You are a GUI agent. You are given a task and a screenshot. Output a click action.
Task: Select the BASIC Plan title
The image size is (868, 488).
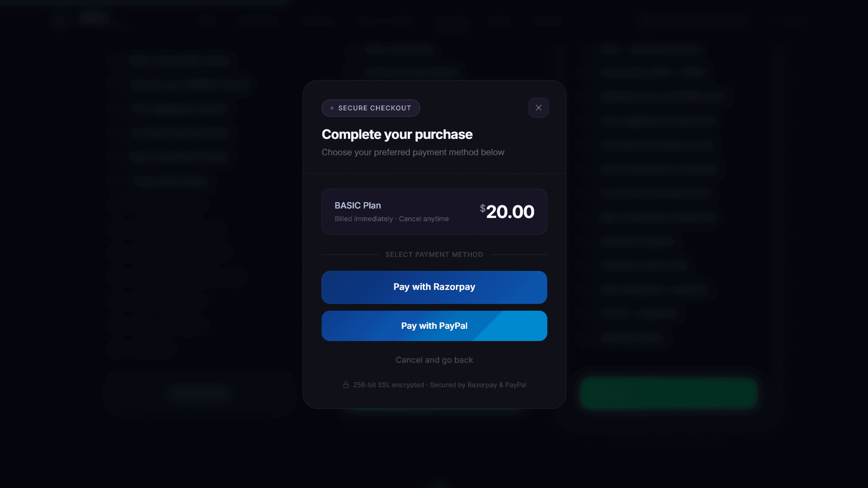point(357,205)
